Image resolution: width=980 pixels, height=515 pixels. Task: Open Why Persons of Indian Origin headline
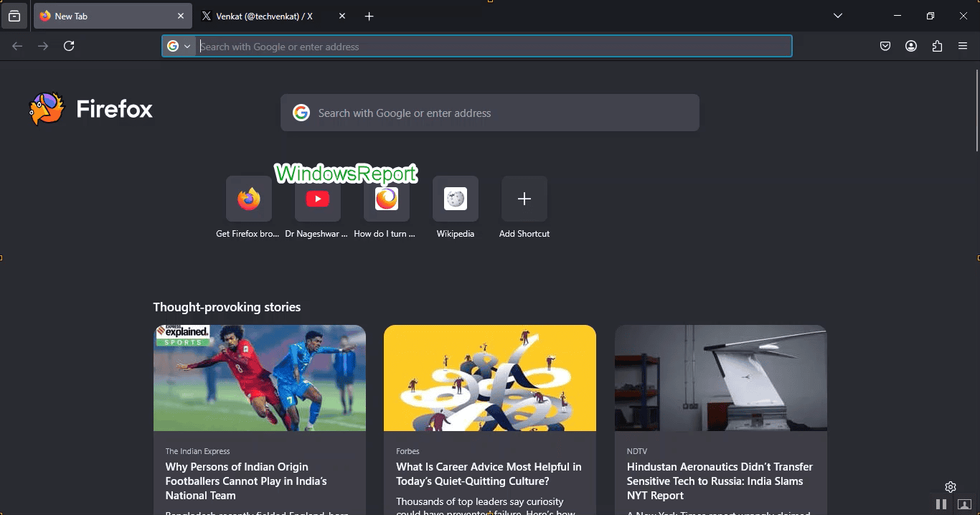(x=246, y=481)
